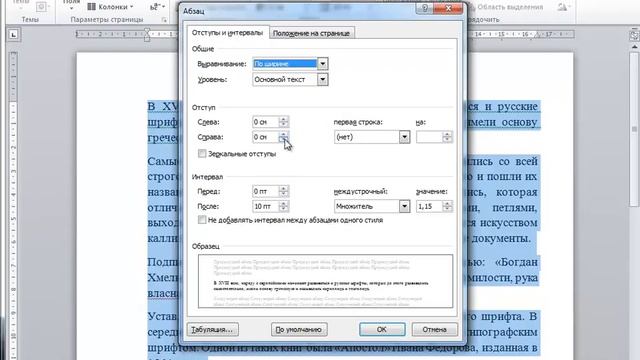Screen dimensions: 640x360
Task: Adjust Перед spacing stepper arrows
Action: coord(284,191)
